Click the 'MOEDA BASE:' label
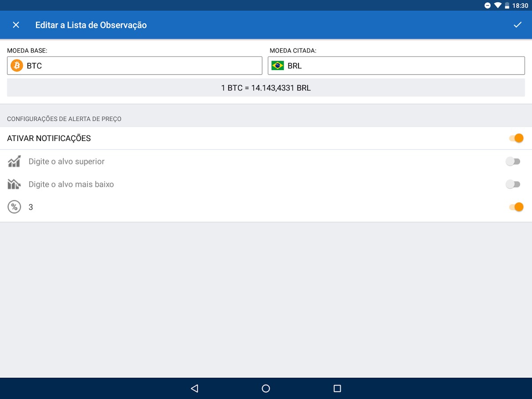This screenshot has width=532, height=399. [x=27, y=51]
